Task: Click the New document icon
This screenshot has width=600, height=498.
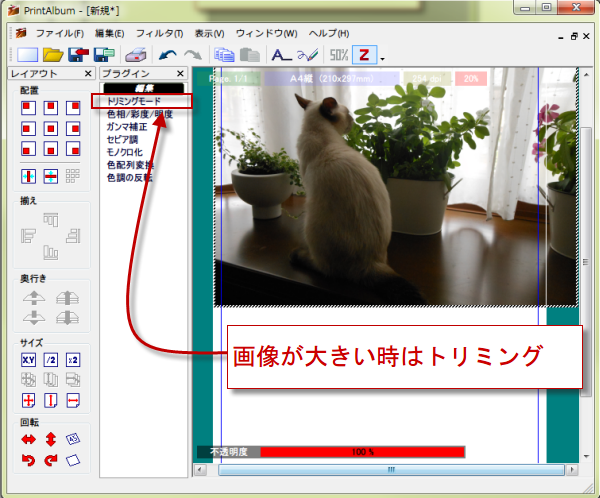Action: coord(27,55)
